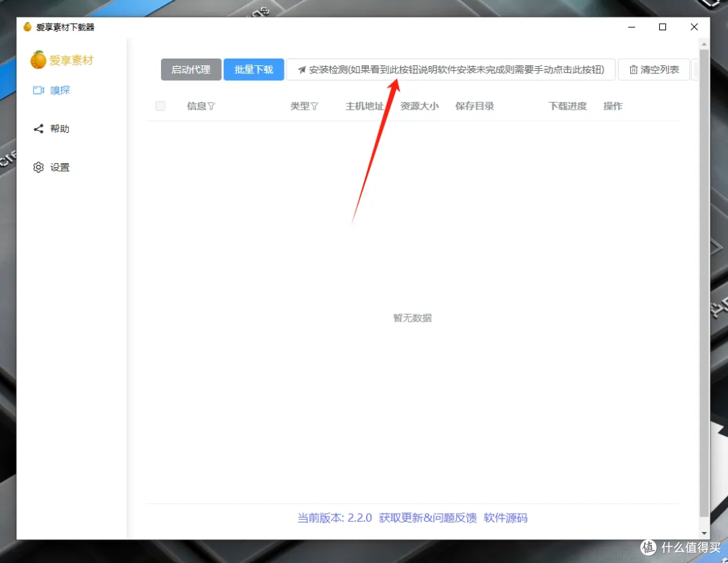Image resolution: width=728 pixels, height=563 pixels.
Task: Open the 信息 column filter
Action: point(211,107)
